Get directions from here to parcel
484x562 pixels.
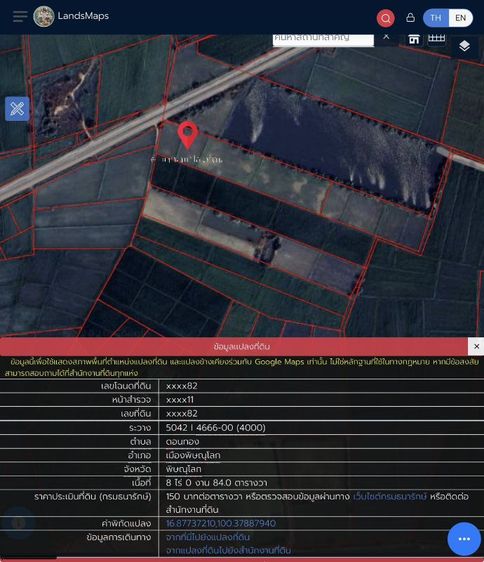(208, 537)
